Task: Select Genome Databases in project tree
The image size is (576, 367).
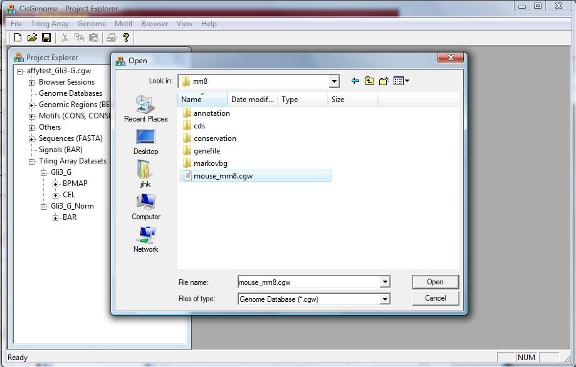Action: click(70, 93)
